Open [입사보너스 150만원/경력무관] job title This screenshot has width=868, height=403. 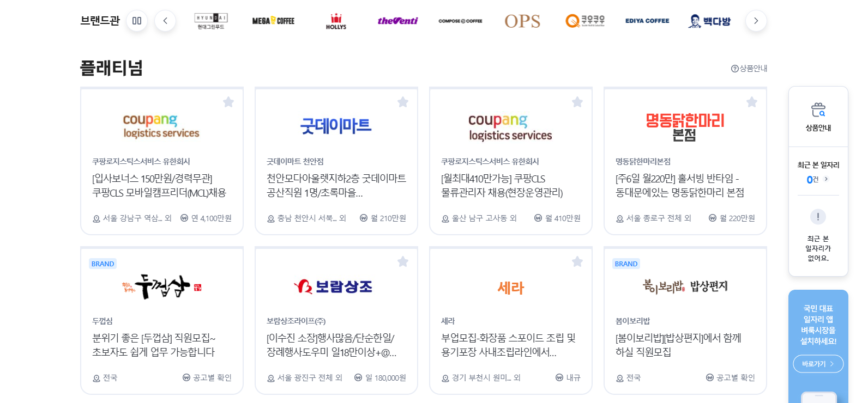(159, 186)
